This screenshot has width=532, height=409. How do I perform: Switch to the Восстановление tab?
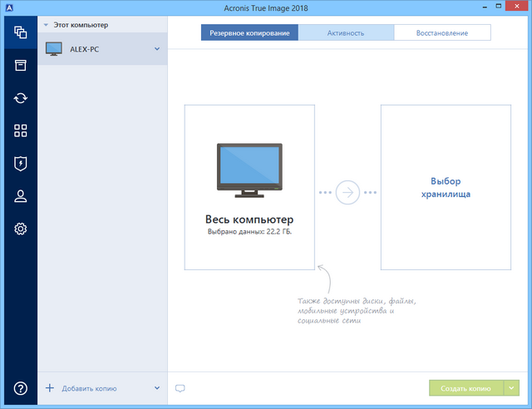442,32
